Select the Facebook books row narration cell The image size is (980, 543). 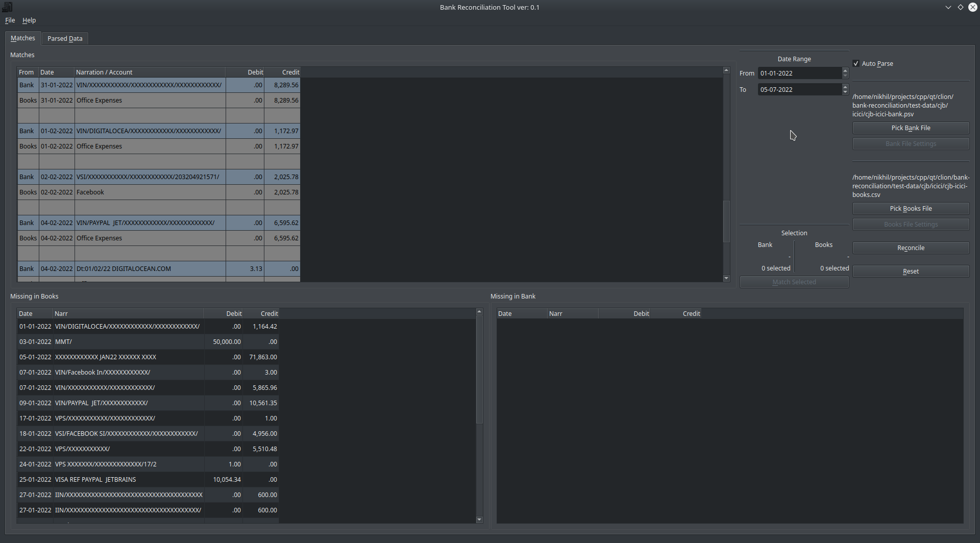pos(150,192)
